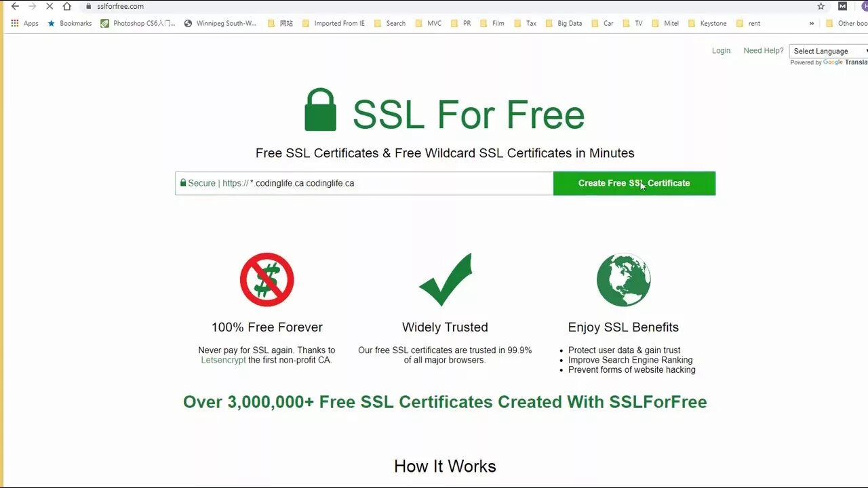Screen dimensions: 868x488
Task: Click the How It Works heading
Action: coord(445,466)
